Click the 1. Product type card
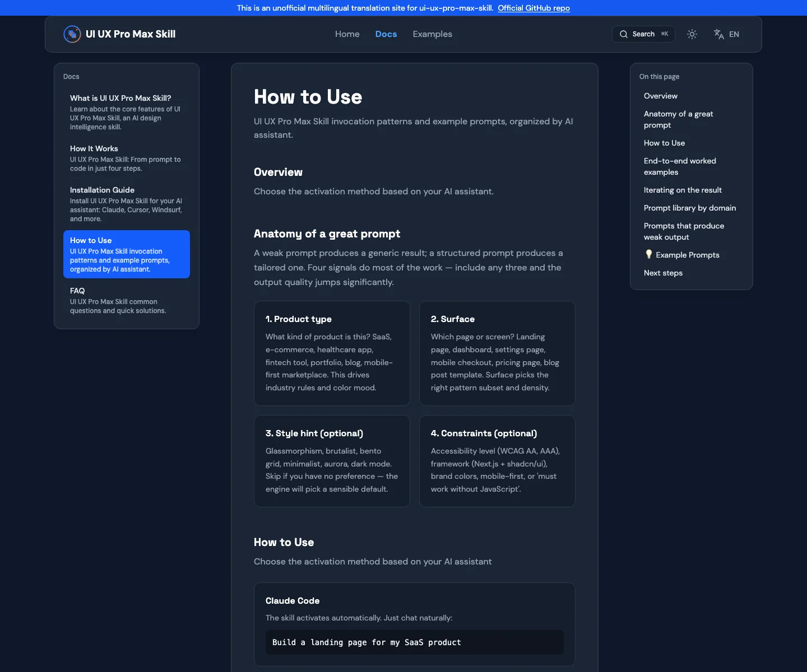Viewport: 807px width, 672px height. (x=332, y=353)
